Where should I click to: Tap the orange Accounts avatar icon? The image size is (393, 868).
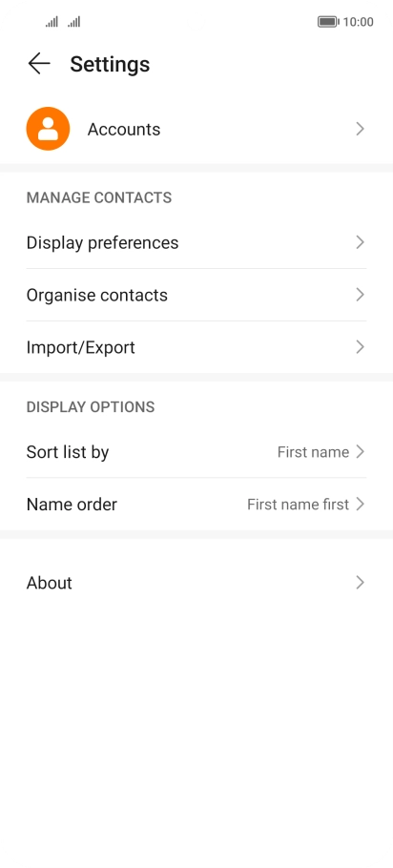tap(48, 129)
